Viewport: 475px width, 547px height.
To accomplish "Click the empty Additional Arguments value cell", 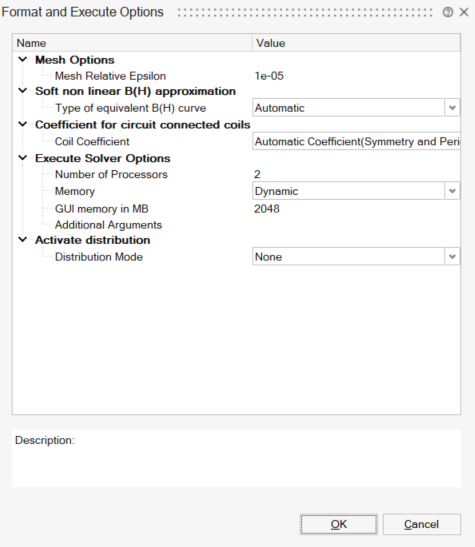I will click(356, 225).
